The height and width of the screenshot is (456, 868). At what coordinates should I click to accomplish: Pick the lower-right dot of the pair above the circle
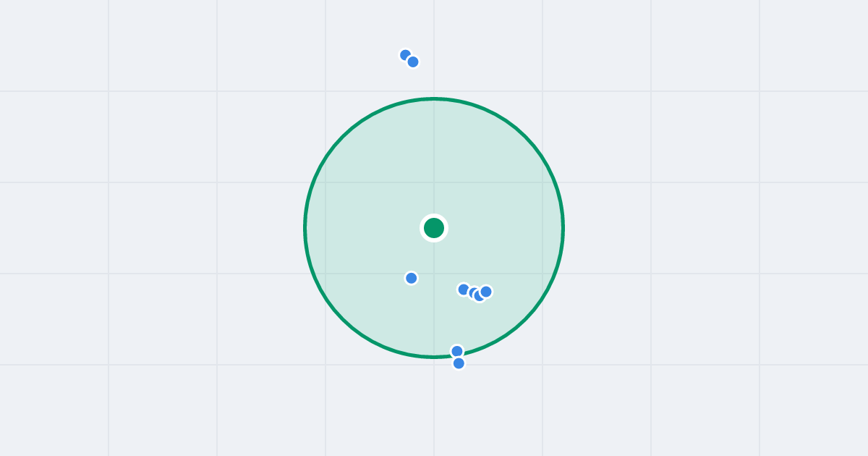point(413,62)
